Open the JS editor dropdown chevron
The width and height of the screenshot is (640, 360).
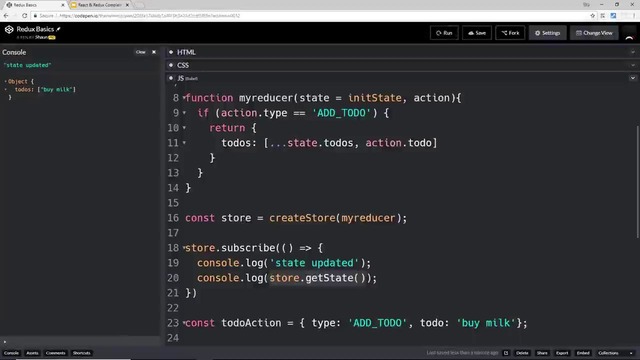point(633,78)
